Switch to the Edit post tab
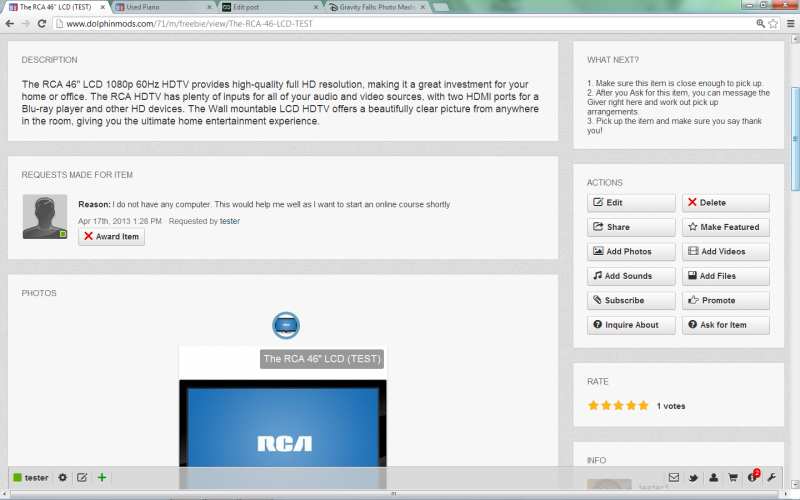The height and width of the screenshot is (500, 800). [269, 7]
